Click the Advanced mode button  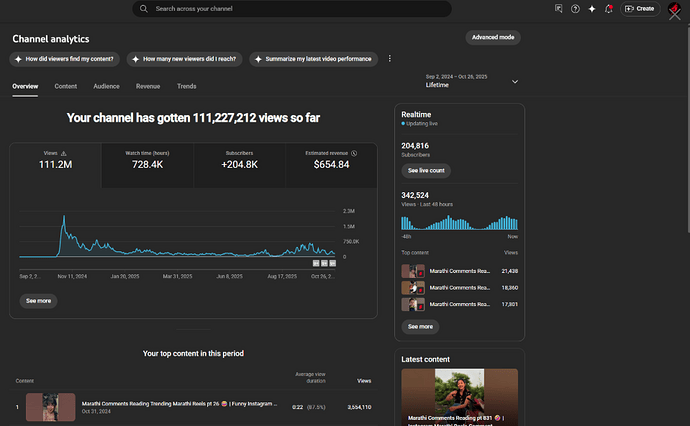tap(493, 37)
